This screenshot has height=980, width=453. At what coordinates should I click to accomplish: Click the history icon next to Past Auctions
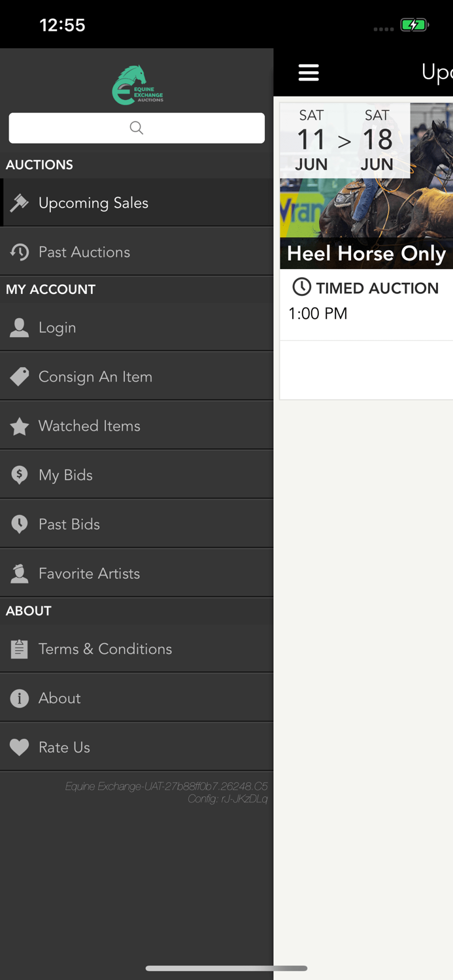point(19,252)
